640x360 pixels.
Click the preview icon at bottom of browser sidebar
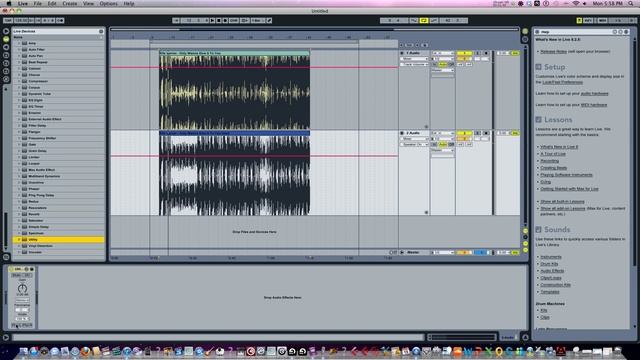[6, 257]
